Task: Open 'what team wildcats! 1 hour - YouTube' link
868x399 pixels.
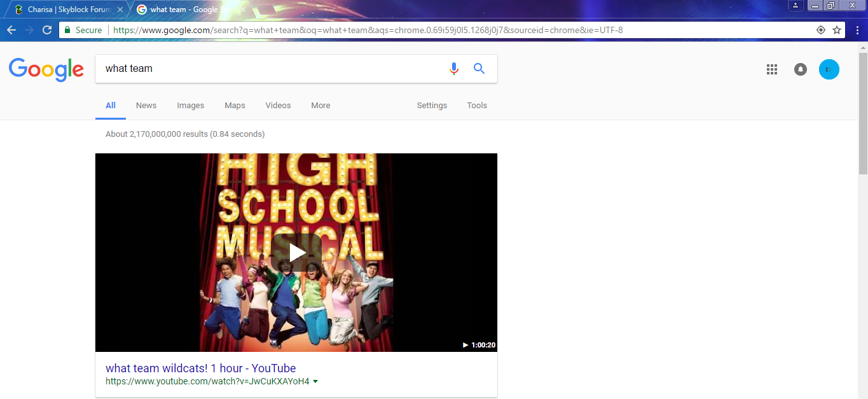Action: click(x=201, y=368)
